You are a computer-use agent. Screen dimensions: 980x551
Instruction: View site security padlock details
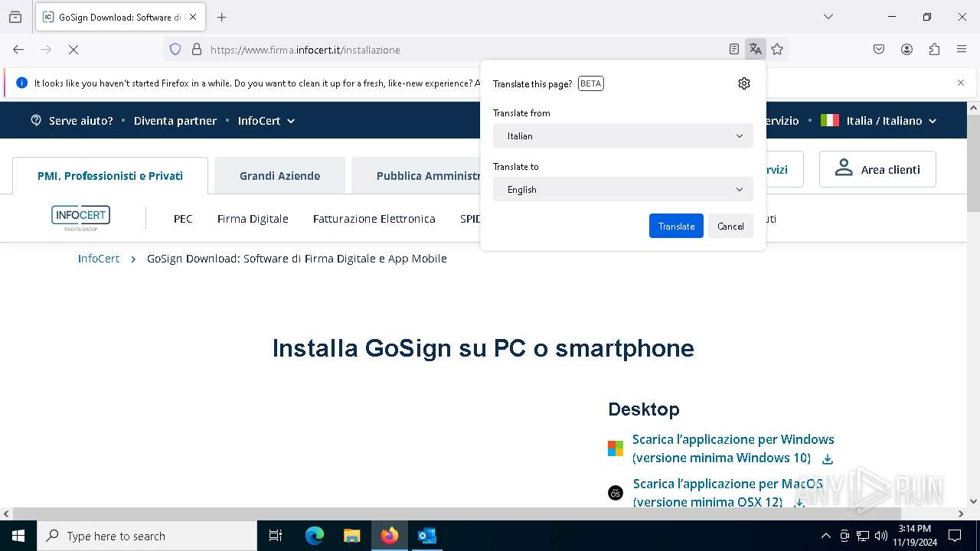pyautogui.click(x=197, y=50)
